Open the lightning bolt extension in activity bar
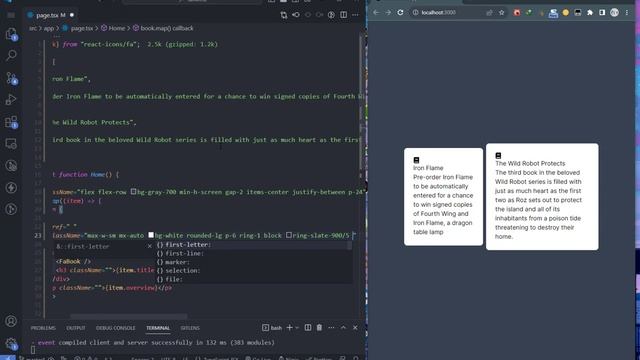 pos(11,187)
